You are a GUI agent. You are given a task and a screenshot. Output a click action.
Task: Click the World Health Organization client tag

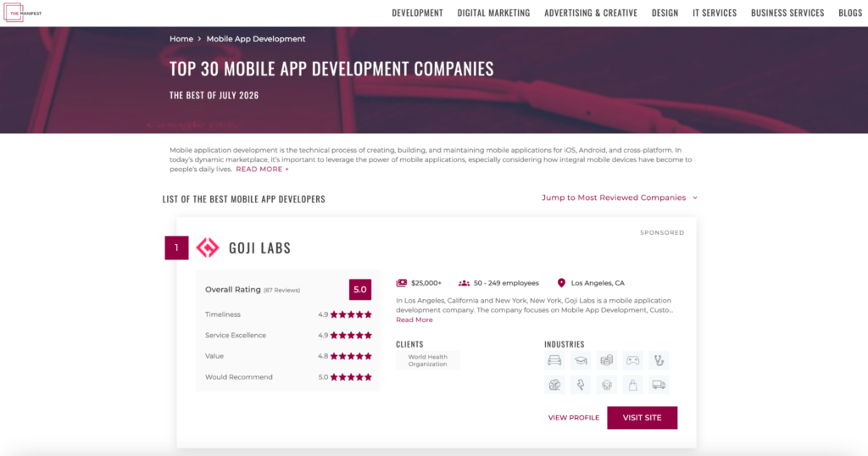[x=427, y=361]
